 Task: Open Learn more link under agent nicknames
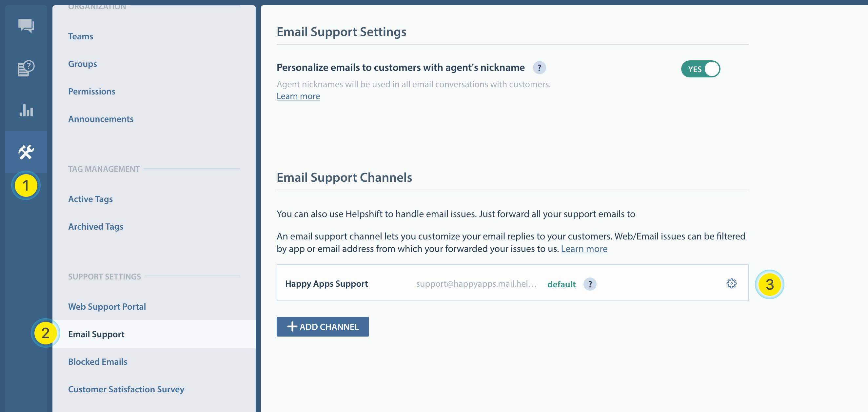click(298, 96)
